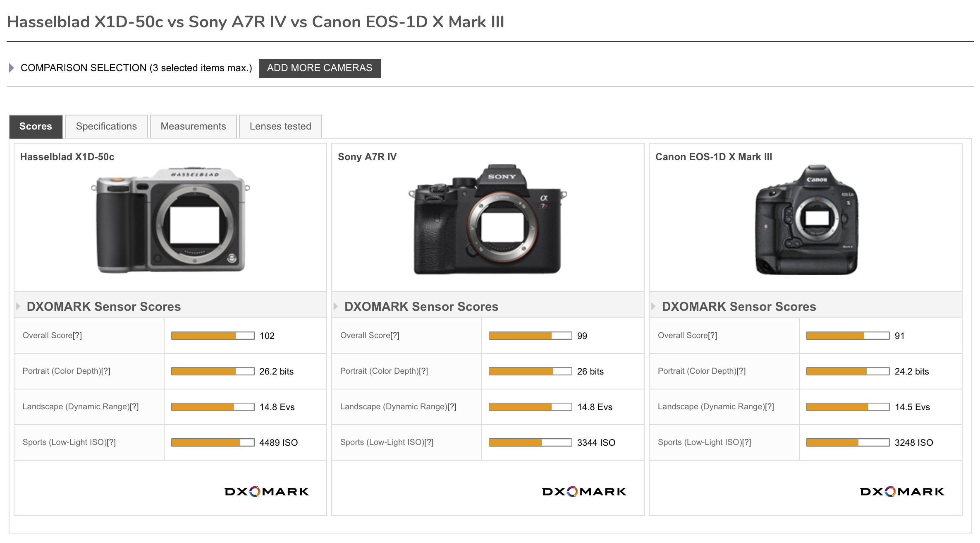
Task: Open the Measurements tab
Action: (193, 126)
